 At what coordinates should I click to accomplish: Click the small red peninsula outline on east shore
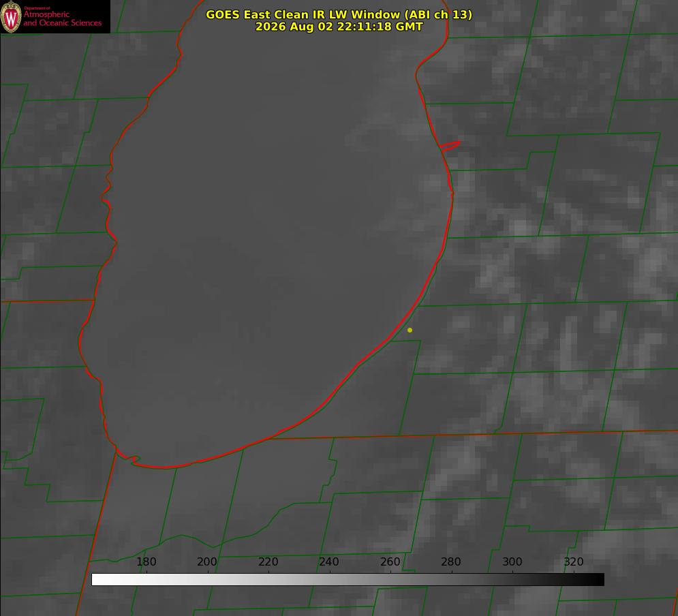[450, 146]
